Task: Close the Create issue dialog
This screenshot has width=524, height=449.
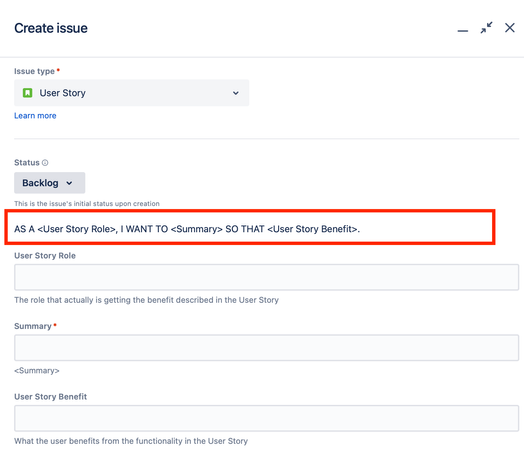Action: pyautogui.click(x=510, y=28)
